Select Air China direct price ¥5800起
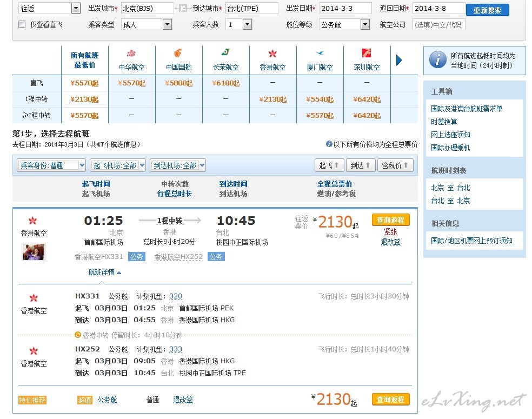This screenshot has height=419, width=532. click(x=178, y=83)
